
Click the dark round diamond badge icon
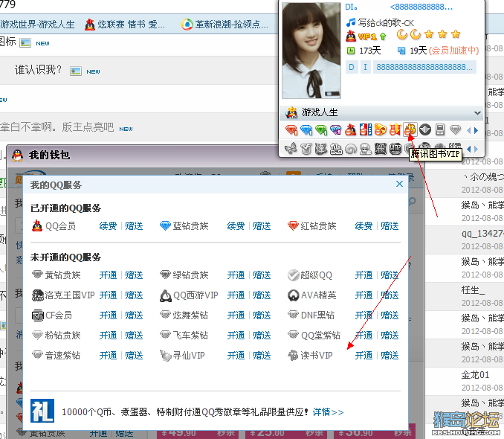click(425, 130)
